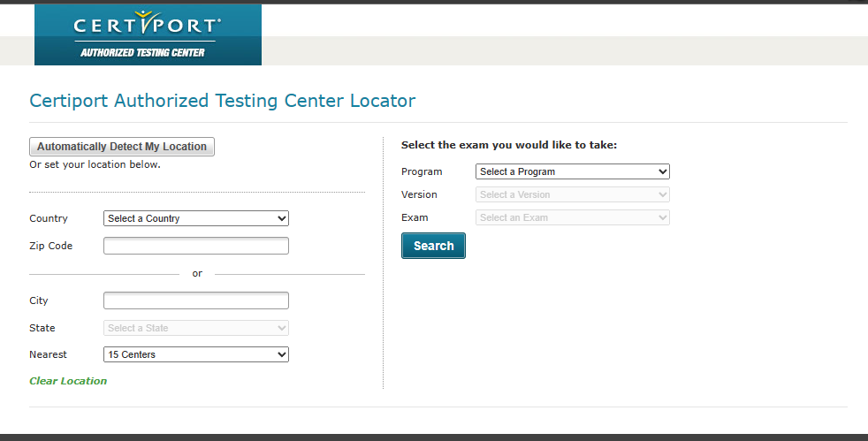Expand the Select a Program dropdown
The height and width of the screenshot is (441, 868).
pos(572,171)
